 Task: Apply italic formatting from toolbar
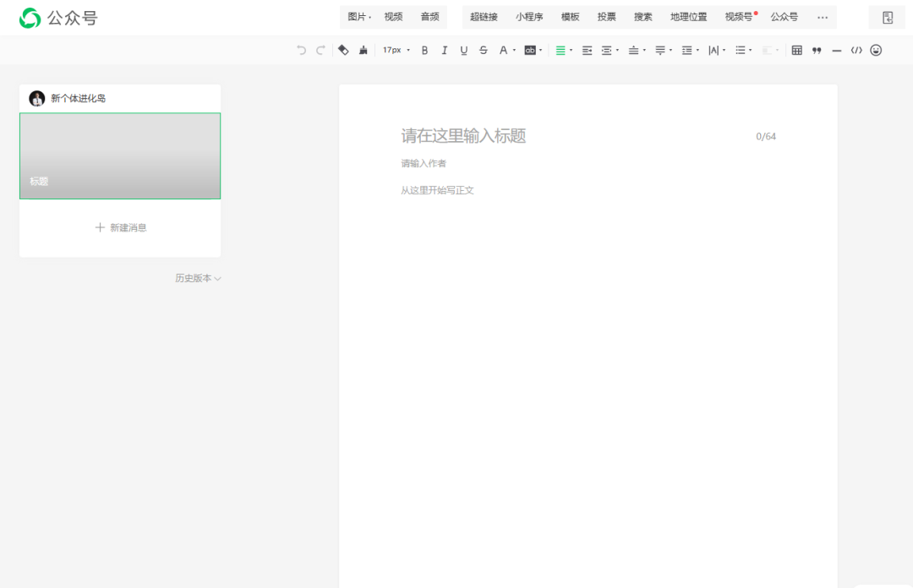(444, 51)
